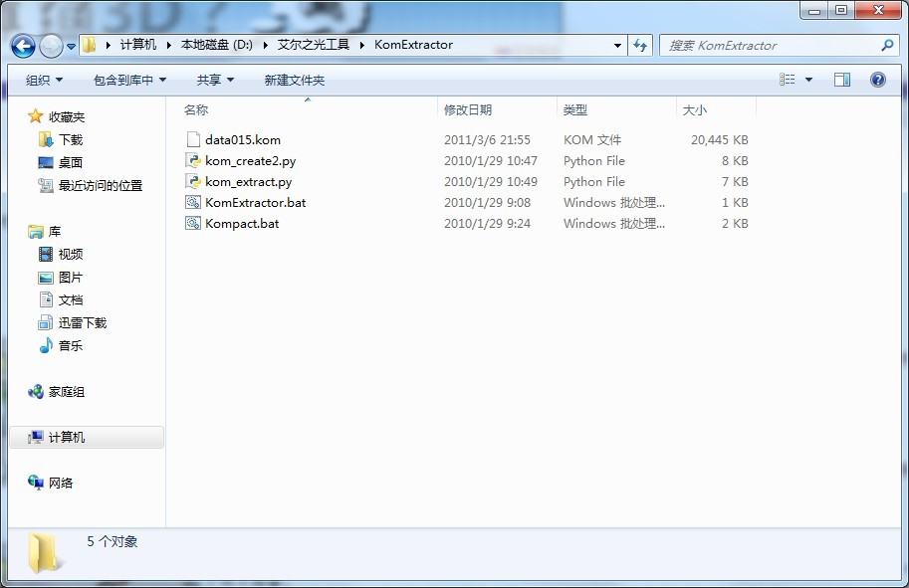Image resolution: width=909 pixels, height=588 pixels.
Task: Click the folder icon in the details pane
Action: (44, 553)
